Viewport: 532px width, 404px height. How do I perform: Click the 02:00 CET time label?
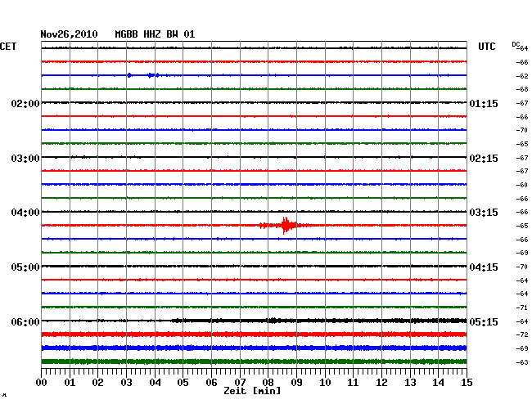point(25,103)
